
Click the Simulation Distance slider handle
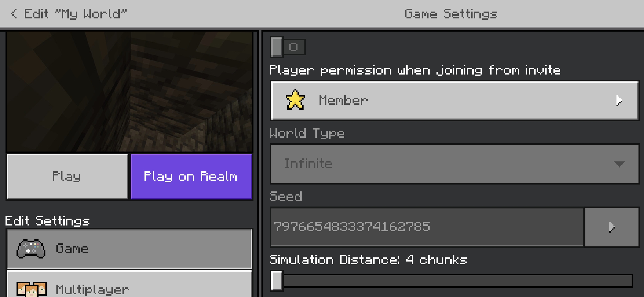pos(277,281)
